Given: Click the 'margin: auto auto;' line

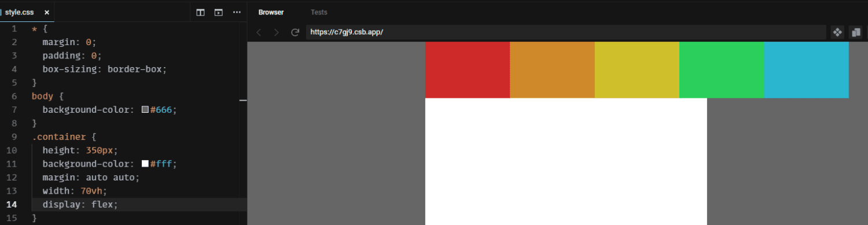Looking at the screenshot, I should [91, 178].
